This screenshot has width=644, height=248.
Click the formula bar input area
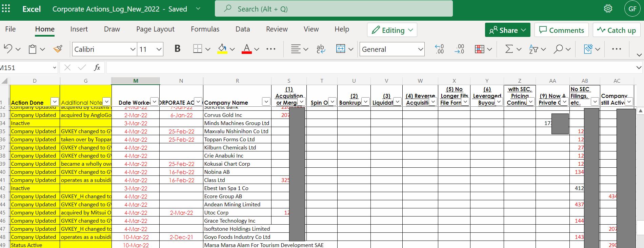click(x=371, y=67)
